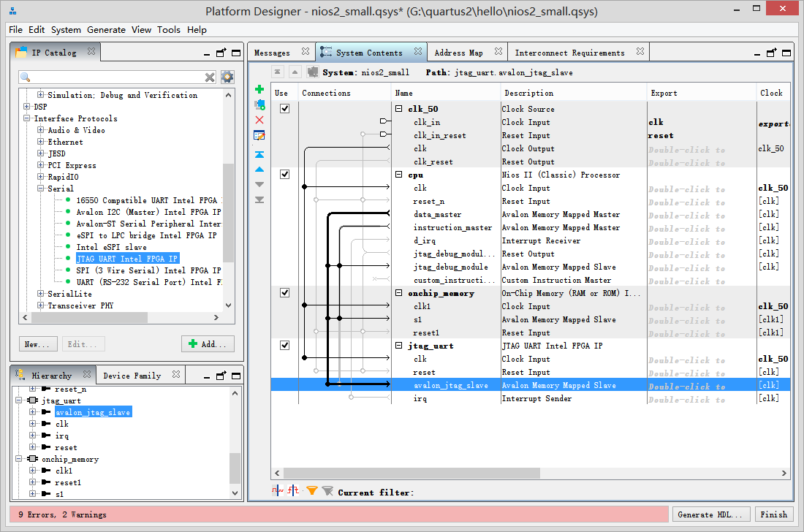Maximize the System Contents panel
This screenshot has width=804, height=532.
pyautogui.click(x=786, y=53)
